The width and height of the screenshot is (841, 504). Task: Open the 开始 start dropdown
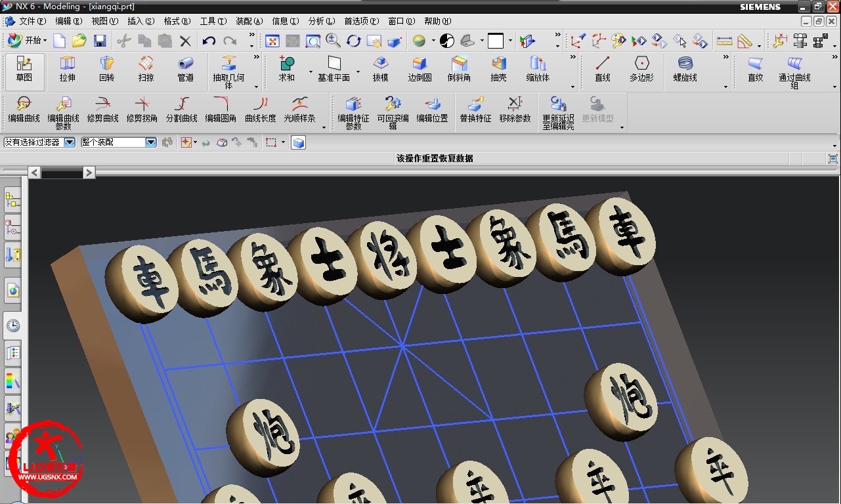click(27, 41)
